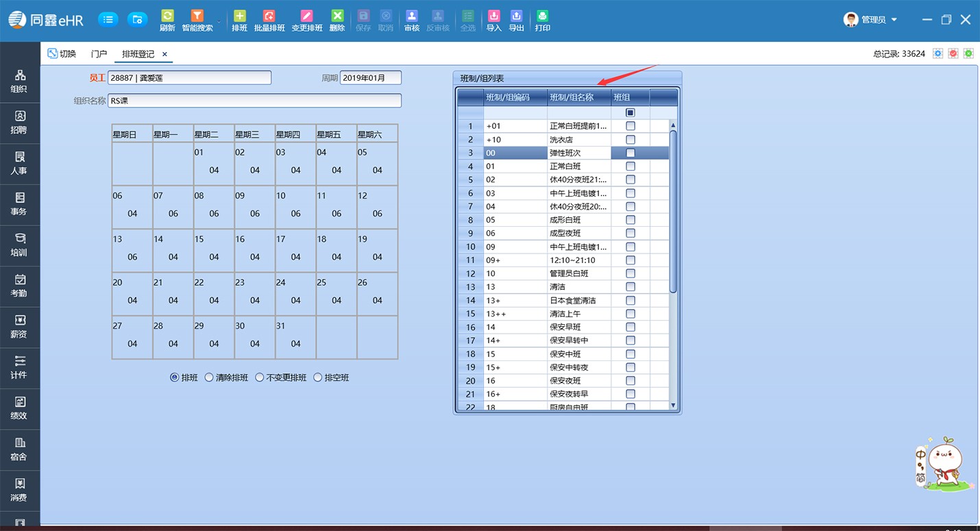The height and width of the screenshot is (531, 980).
Task: Expand arrow next to 智能搜索
Action: tap(219, 21)
